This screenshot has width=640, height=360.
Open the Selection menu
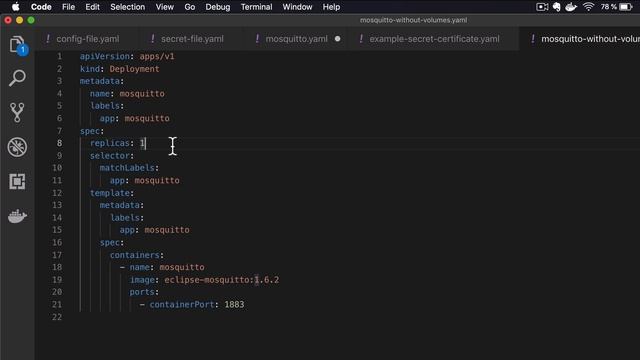coord(127,7)
